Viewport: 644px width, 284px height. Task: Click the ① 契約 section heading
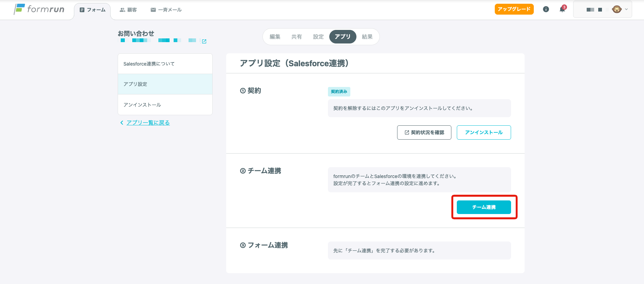point(251,91)
